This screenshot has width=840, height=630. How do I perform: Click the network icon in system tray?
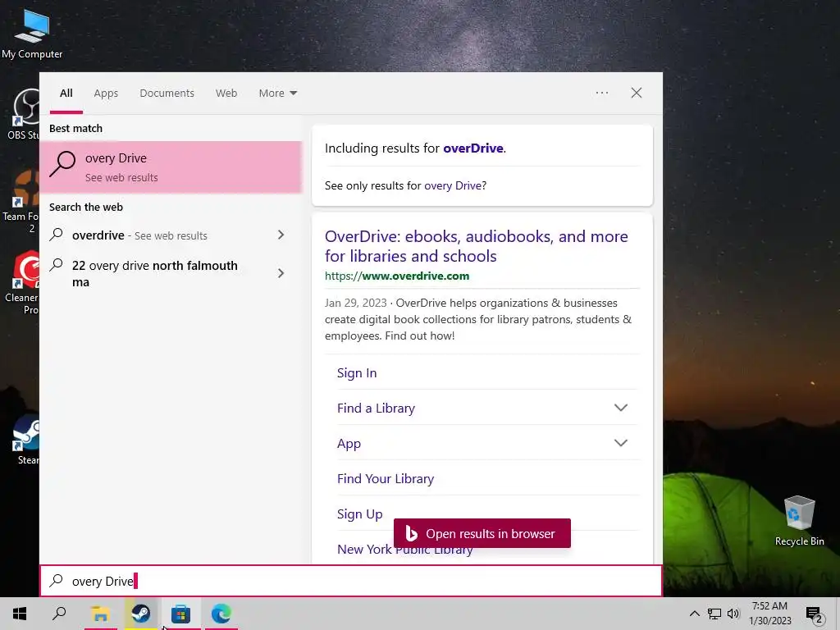[714, 614]
